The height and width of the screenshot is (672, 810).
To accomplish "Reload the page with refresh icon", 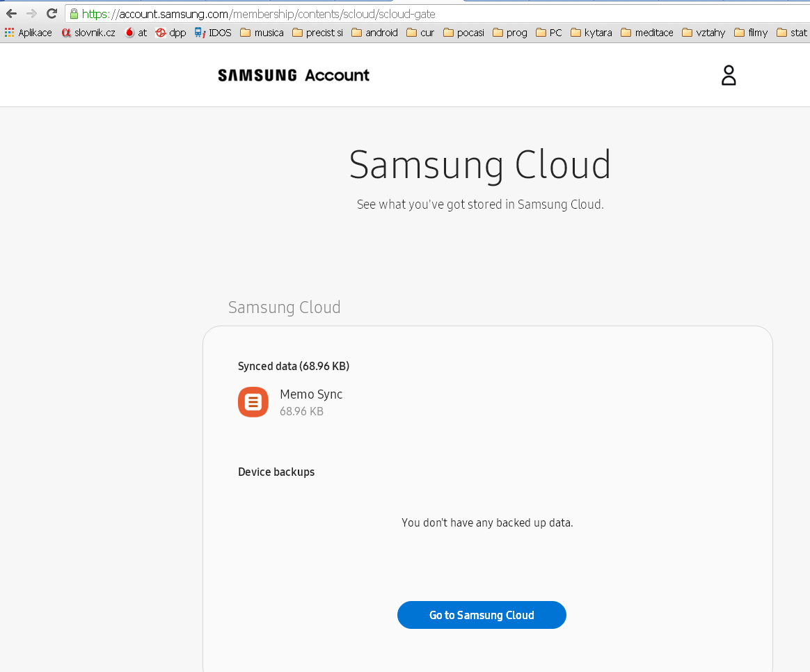I will [x=51, y=13].
